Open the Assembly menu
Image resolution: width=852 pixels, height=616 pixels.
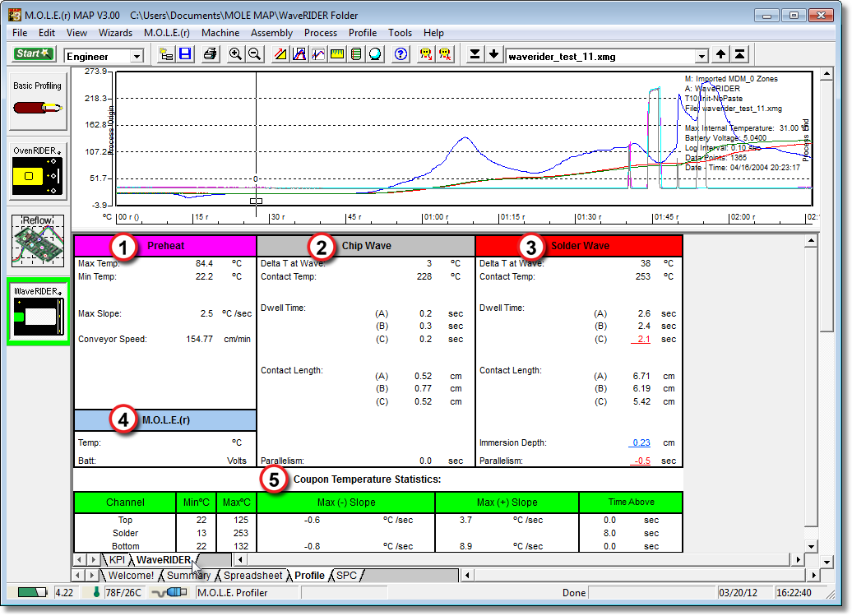271,33
